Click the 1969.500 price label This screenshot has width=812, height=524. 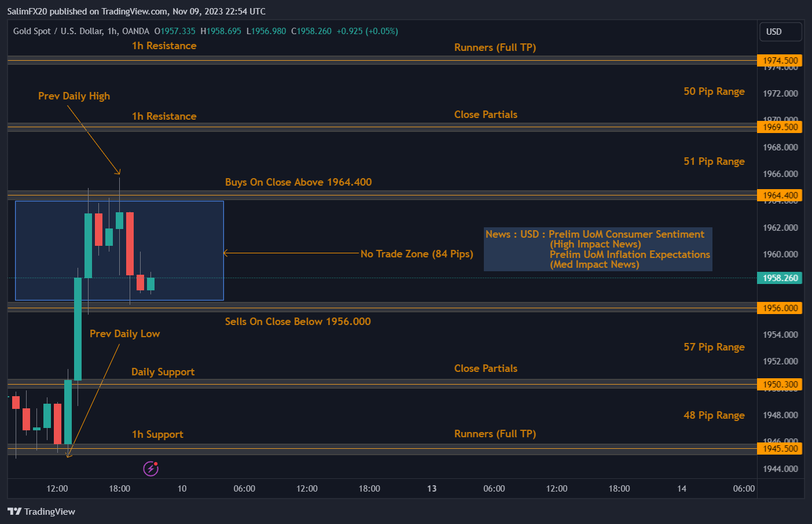click(780, 127)
